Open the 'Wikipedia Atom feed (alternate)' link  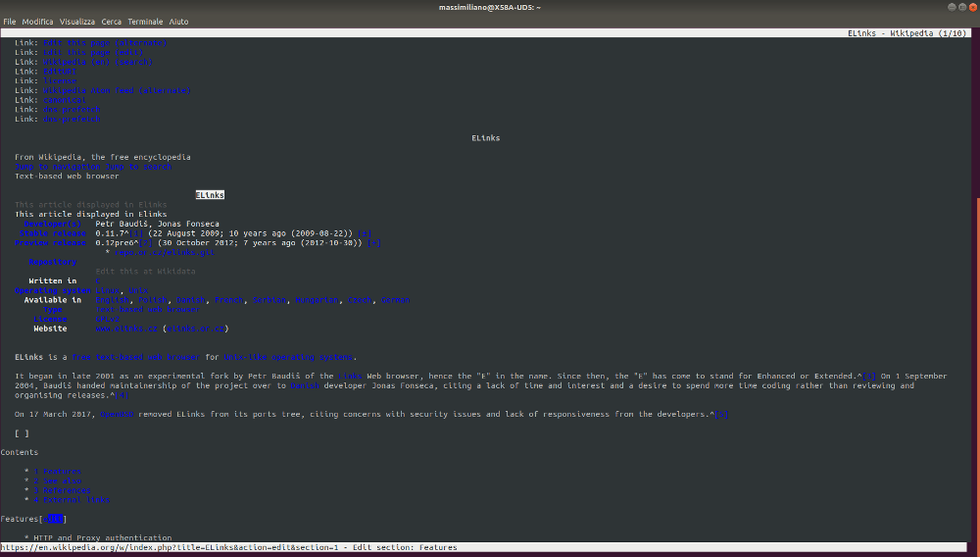coord(117,90)
